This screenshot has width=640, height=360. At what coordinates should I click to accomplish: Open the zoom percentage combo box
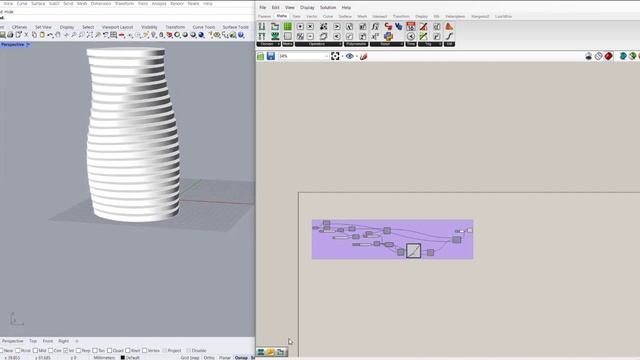(x=303, y=56)
